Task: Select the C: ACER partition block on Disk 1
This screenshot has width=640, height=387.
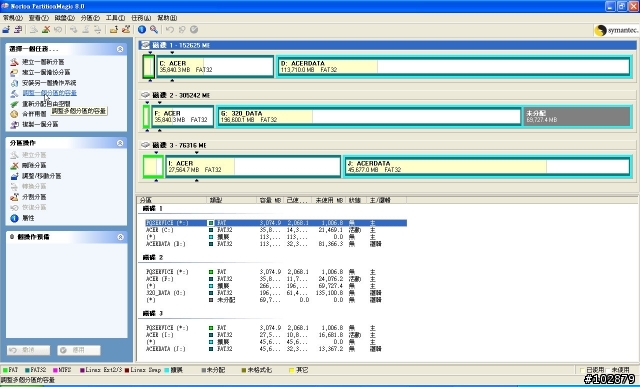Action: (x=215, y=67)
